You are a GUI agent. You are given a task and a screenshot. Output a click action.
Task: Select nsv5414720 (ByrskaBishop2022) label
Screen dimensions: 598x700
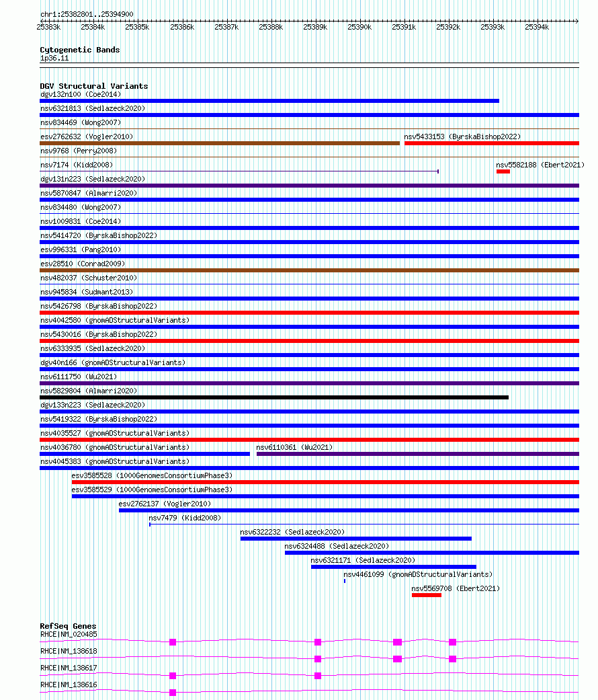pyautogui.click(x=99, y=236)
